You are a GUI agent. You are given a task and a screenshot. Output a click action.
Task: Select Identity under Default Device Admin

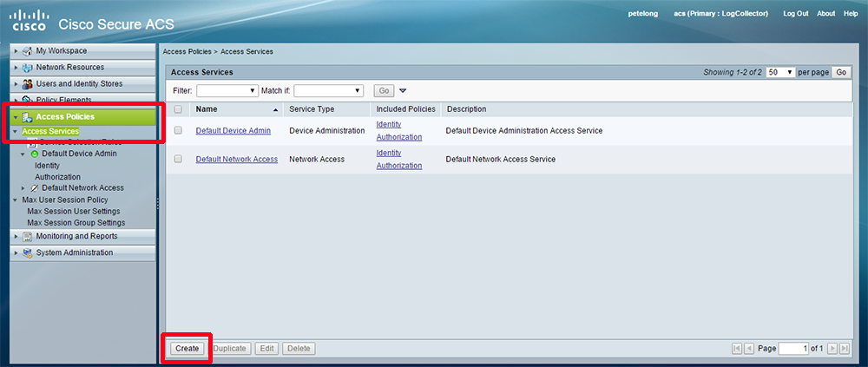pos(47,166)
